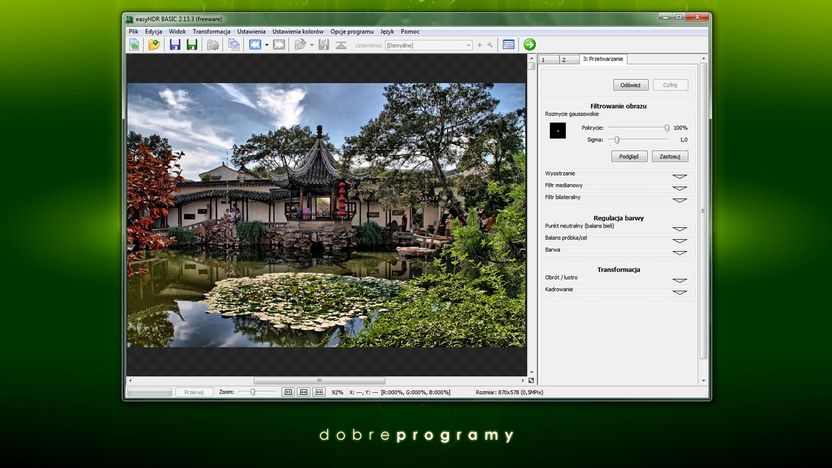Open the Ustawienia presets combo box
832x468 pixels.
[428, 45]
